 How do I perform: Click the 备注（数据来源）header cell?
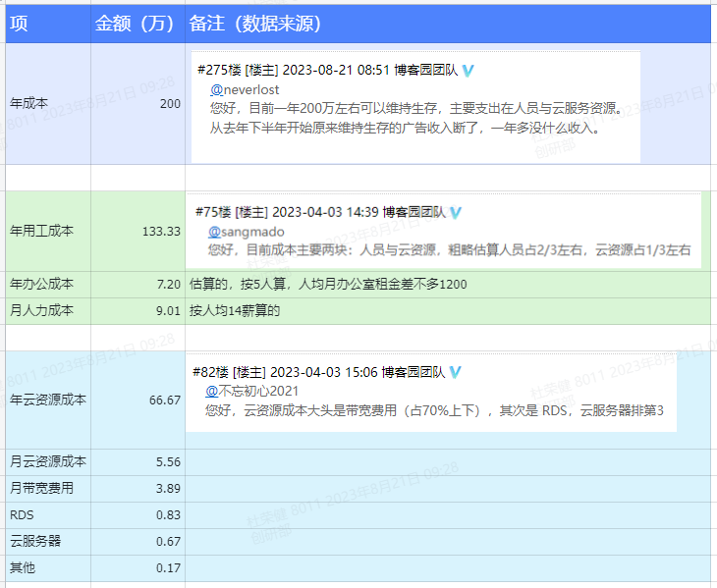pyautogui.click(x=448, y=24)
